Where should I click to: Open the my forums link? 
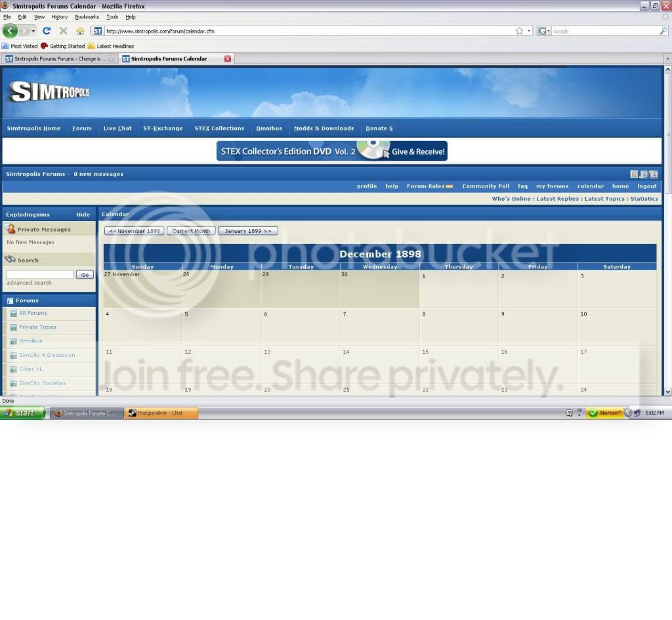pyautogui.click(x=552, y=186)
